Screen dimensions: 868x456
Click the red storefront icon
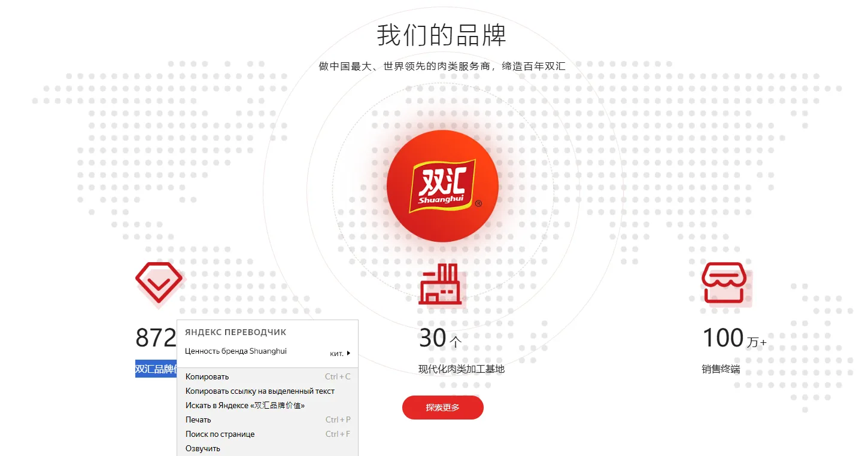click(724, 282)
